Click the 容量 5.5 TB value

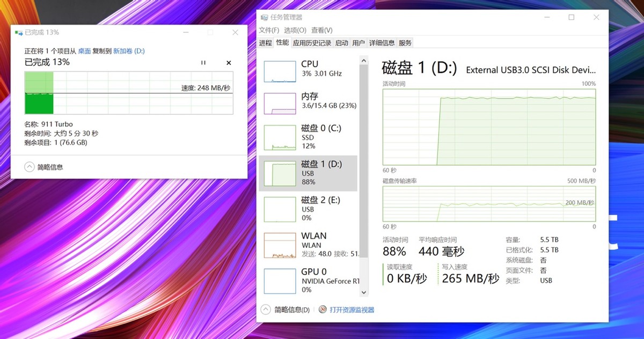[549, 240]
